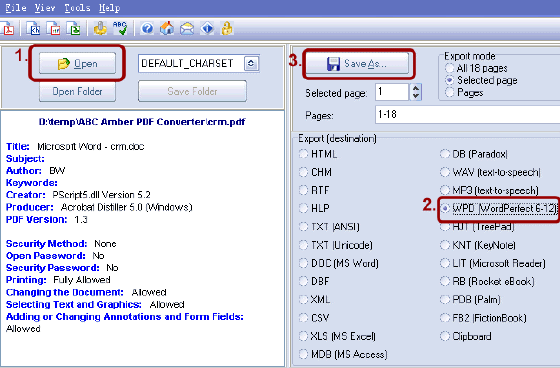Image resolution: width=560 pixels, height=368 pixels.
Task: Click the PDF document toolbar icon
Action: [7, 29]
